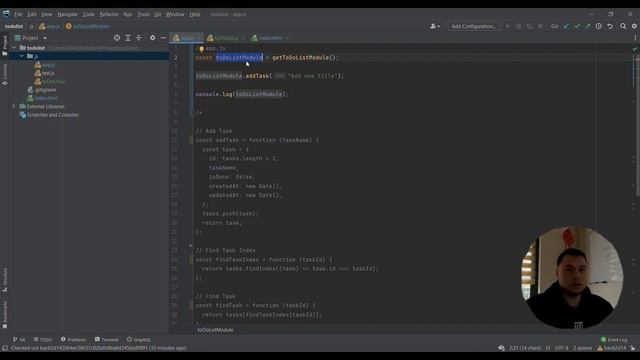Click Git Commit checkmark icon
The height and width of the screenshot is (360, 640).
[x=577, y=26]
